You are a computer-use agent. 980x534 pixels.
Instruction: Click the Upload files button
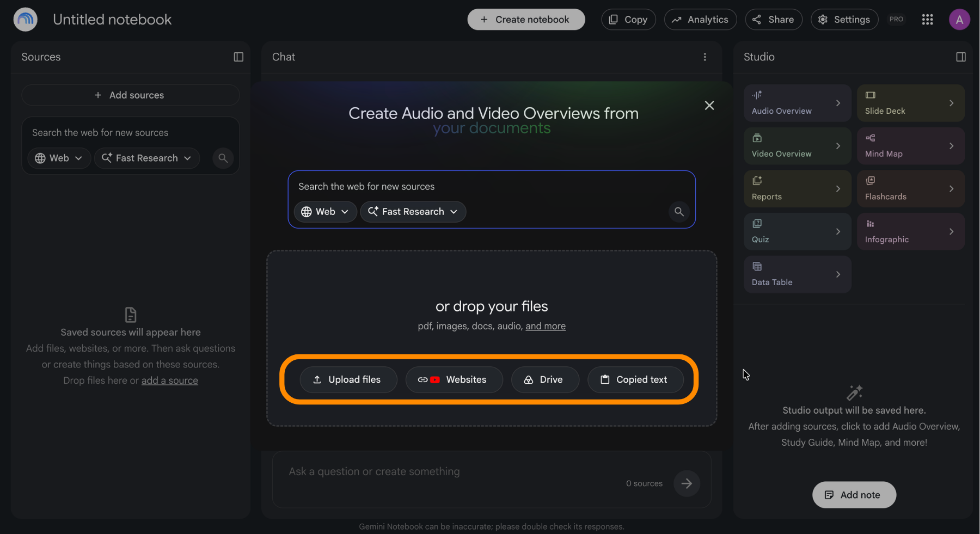pyautogui.click(x=348, y=380)
